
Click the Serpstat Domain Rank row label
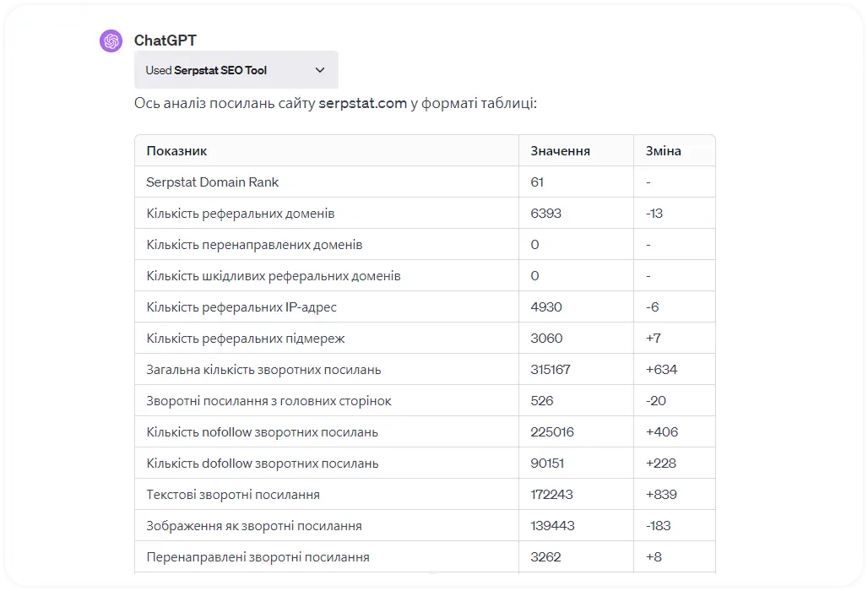(213, 182)
